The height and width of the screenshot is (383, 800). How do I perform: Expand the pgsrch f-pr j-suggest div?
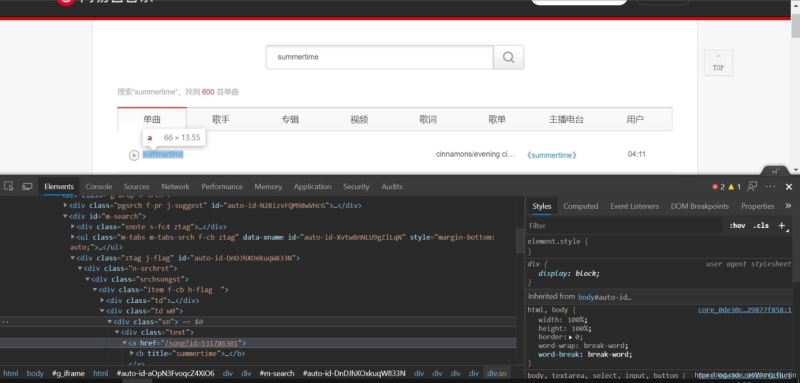(65, 206)
